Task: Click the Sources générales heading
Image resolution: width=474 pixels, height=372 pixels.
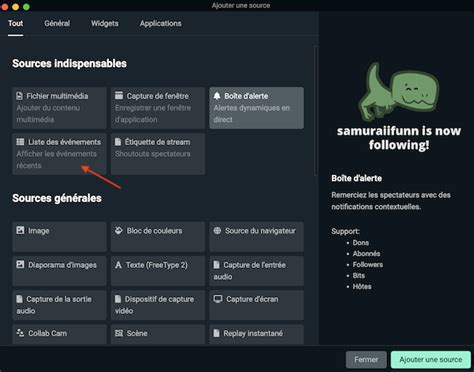Action: click(57, 198)
